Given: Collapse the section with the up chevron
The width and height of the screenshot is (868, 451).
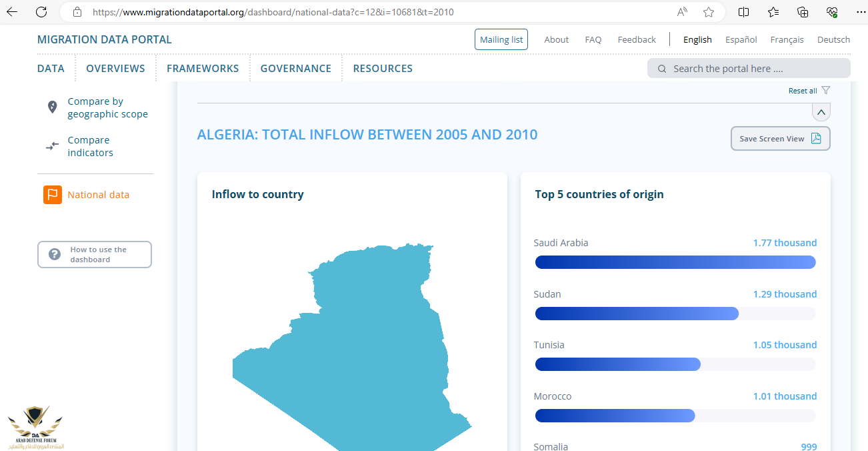Looking at the screenshot, I should point(821,112).
